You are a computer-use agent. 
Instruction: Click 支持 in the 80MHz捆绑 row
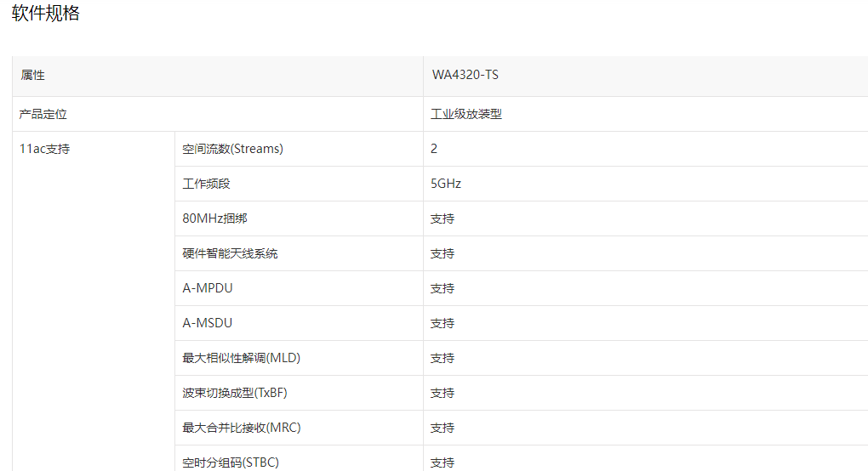pos(443,218)
